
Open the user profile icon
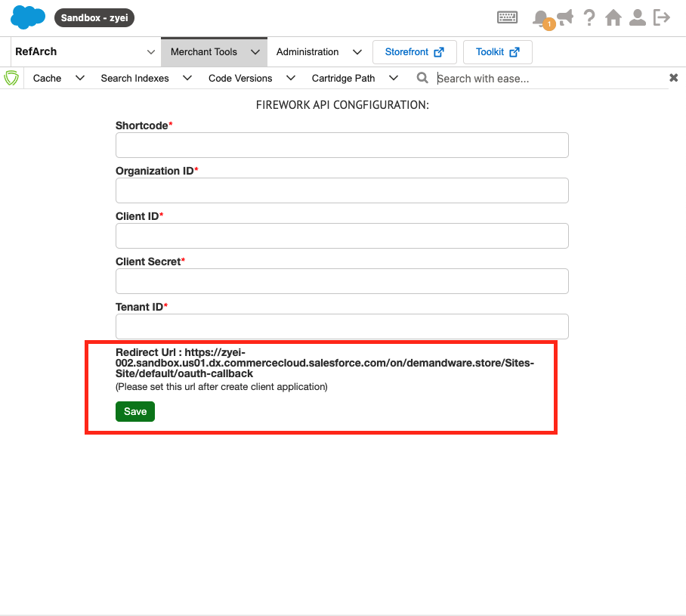[x=638, y=17]
